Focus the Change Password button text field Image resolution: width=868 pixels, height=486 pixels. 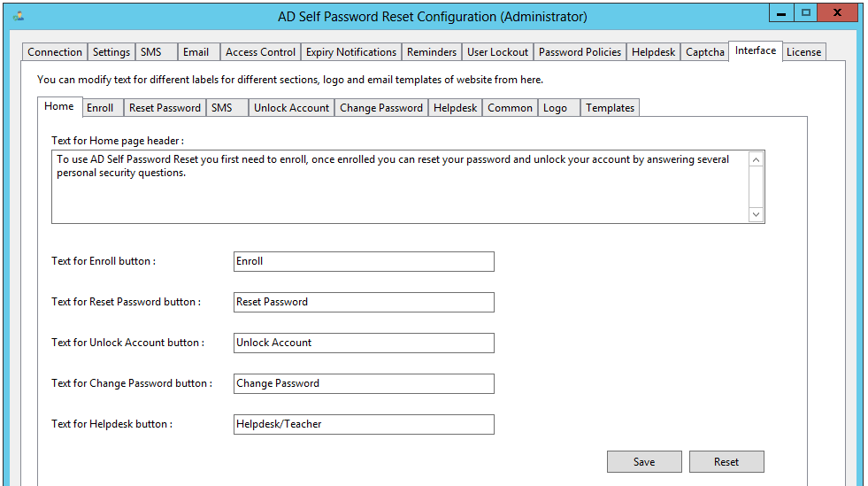[x=364, y=383]
